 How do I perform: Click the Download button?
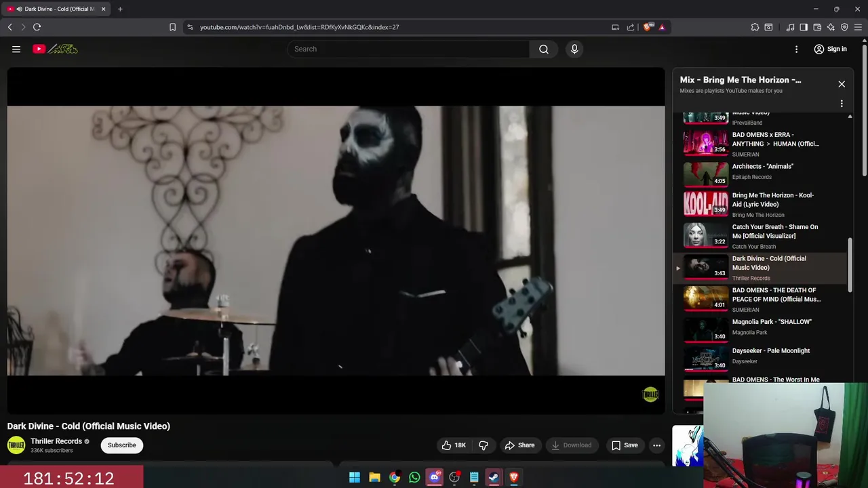coord(572,445)
